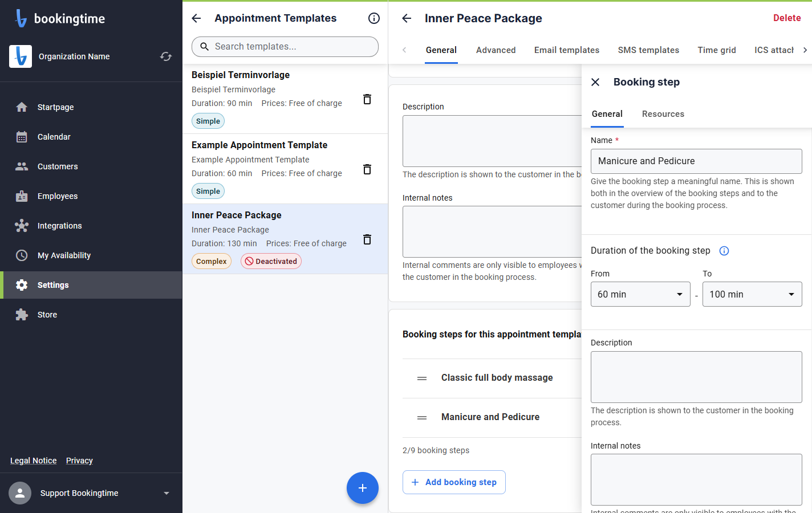This screenshot has height=513, width=812.
Task: Expand the From duration dropdown
Action: point(640,294)
